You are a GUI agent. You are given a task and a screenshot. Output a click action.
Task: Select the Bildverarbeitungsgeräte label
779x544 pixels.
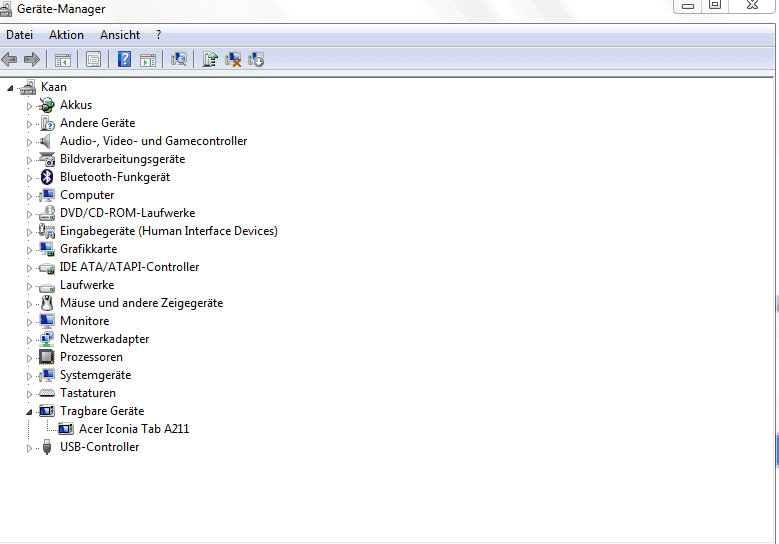[122, 159]
